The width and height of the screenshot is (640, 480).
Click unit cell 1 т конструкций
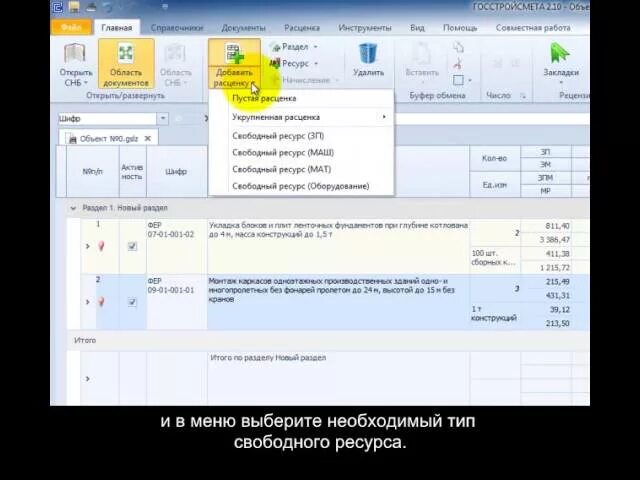tap(494, 313)
